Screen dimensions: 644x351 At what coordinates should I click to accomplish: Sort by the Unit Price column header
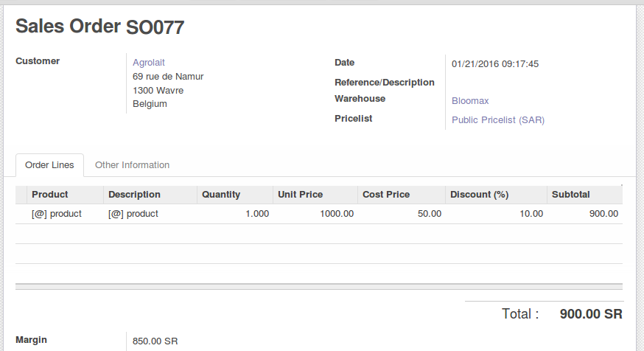pos(315,195)
